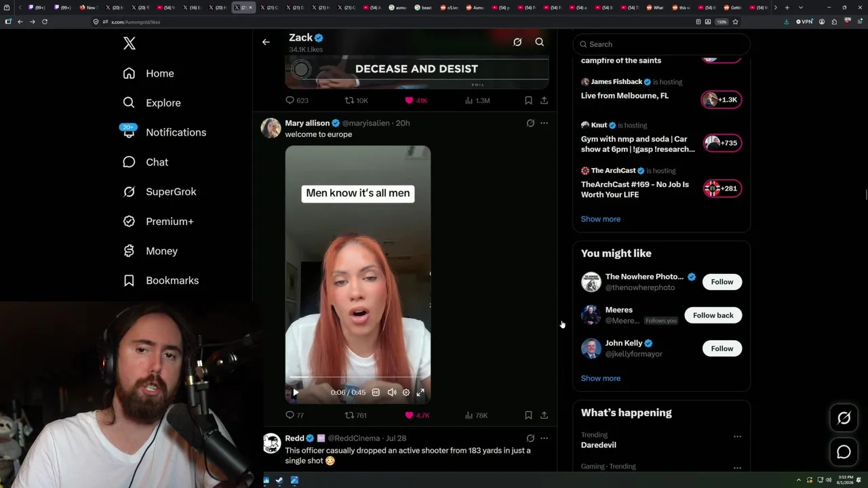
Task: Click the Grok icon in Zack's header
Action: click(517, 42)
